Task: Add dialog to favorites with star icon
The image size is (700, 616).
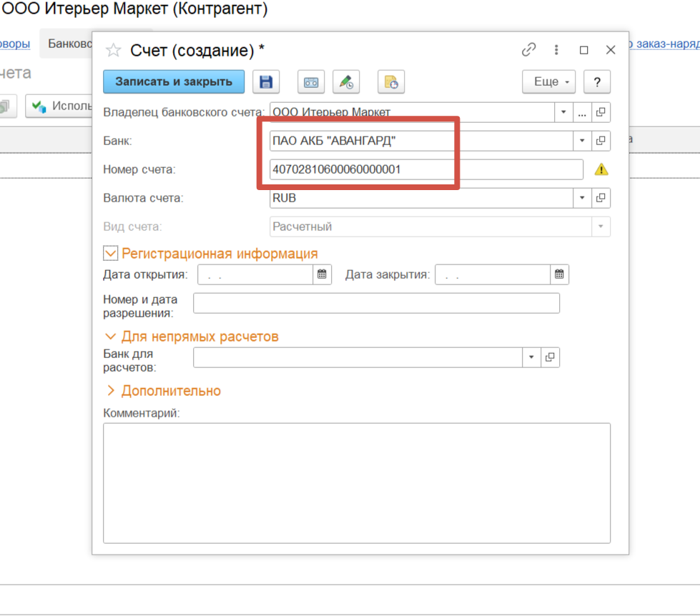Action: coord(113,50)
